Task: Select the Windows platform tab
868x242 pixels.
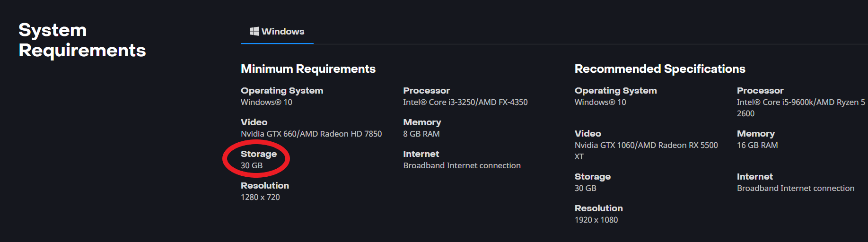Action: coord(277,32)
